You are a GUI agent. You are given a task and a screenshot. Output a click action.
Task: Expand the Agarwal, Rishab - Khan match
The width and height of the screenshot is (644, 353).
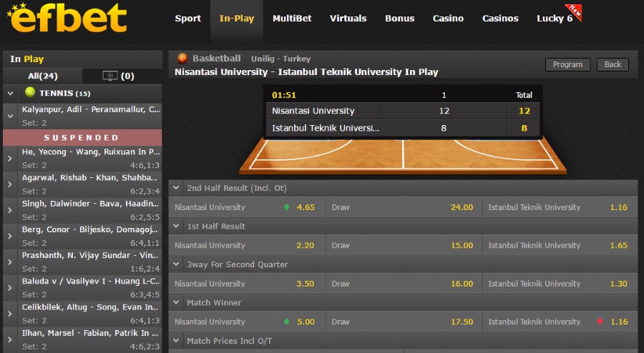point(10,184)
